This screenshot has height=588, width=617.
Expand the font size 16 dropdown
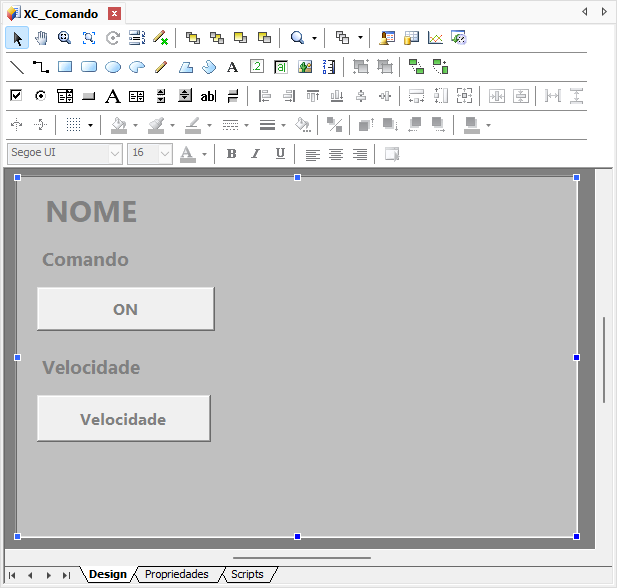165,154
